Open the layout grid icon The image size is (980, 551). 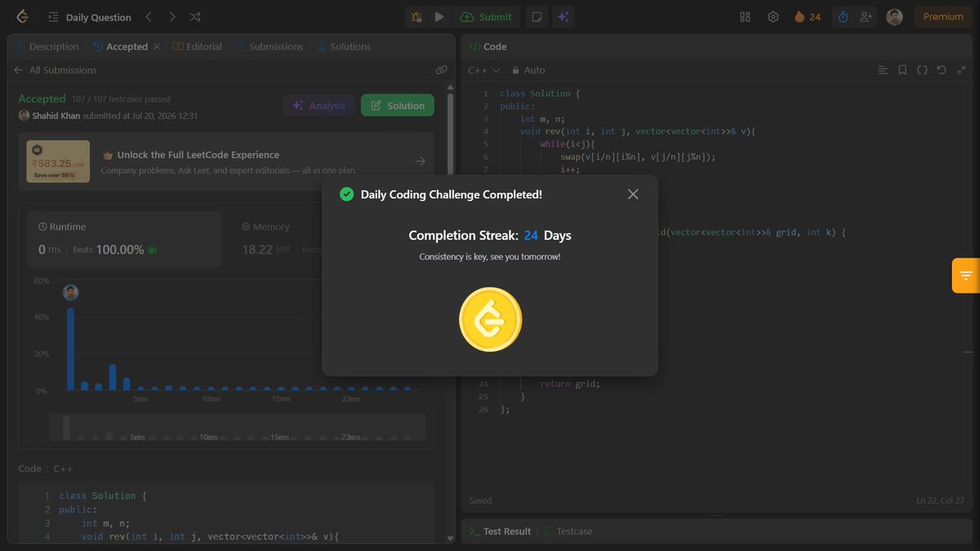pos(745,16)
